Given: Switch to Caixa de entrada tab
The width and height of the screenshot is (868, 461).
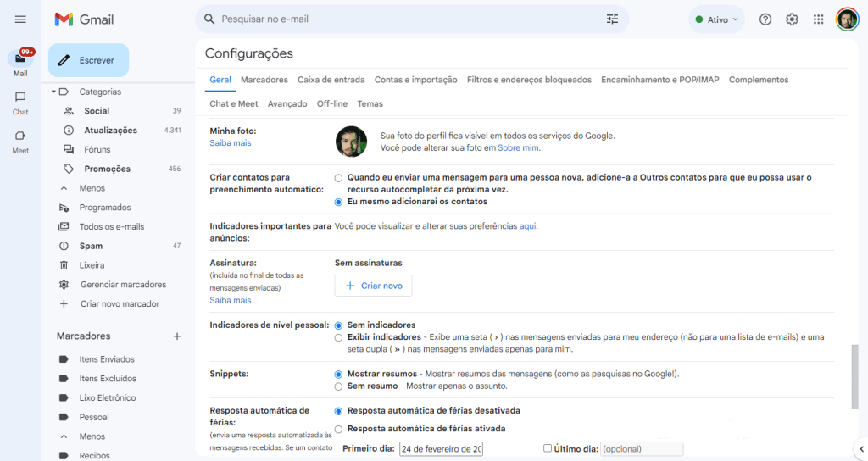Looking at the screenshot, I should coord(331,80).
